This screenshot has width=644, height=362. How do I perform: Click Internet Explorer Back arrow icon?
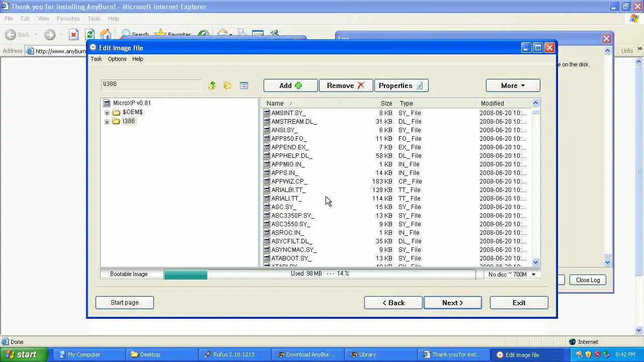coord(11,34)
